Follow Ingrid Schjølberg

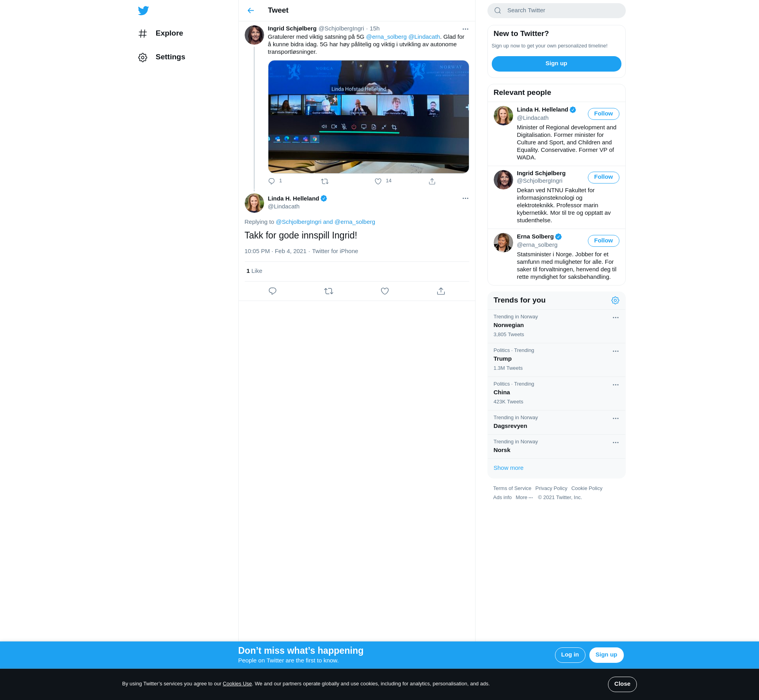pyautogui.click(x=603, y=177)
